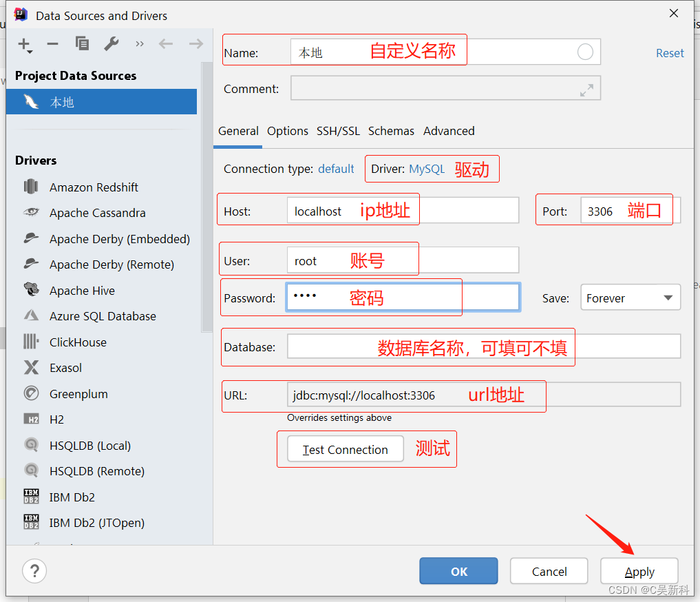
Task: Click the Comment input field
Action: (x=445, y=88)
